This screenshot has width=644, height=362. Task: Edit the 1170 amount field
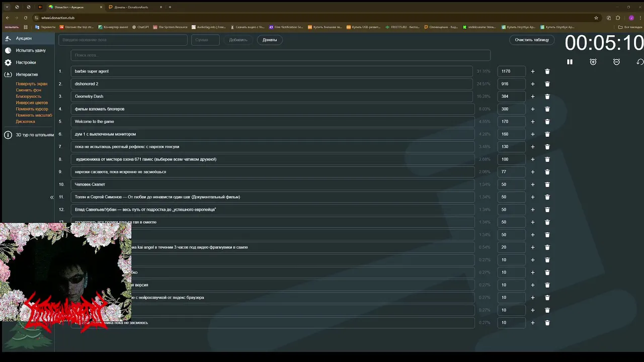click(x=511, y=71)
